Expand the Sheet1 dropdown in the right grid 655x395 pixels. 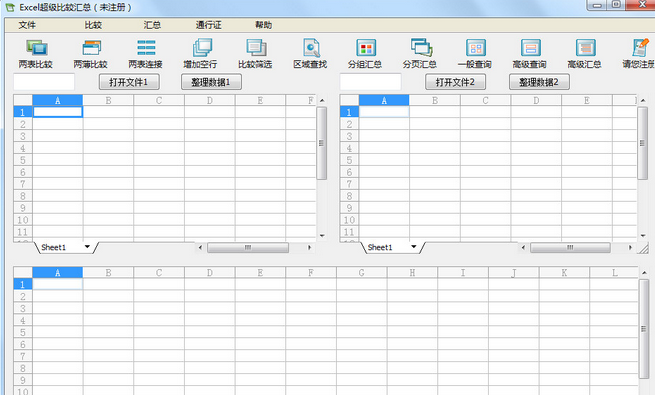pos(414,247)
